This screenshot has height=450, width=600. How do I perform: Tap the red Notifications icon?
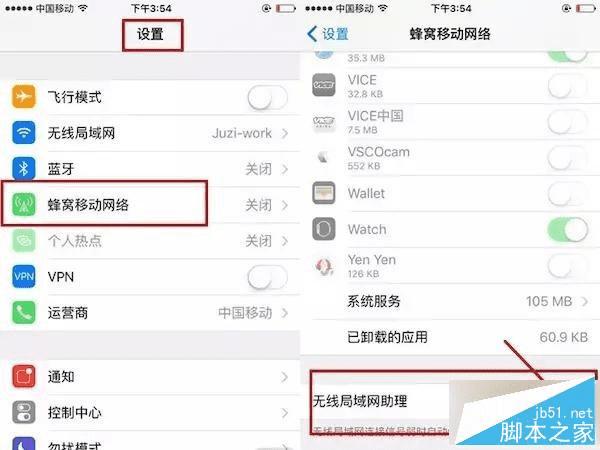tap(24, 377)
